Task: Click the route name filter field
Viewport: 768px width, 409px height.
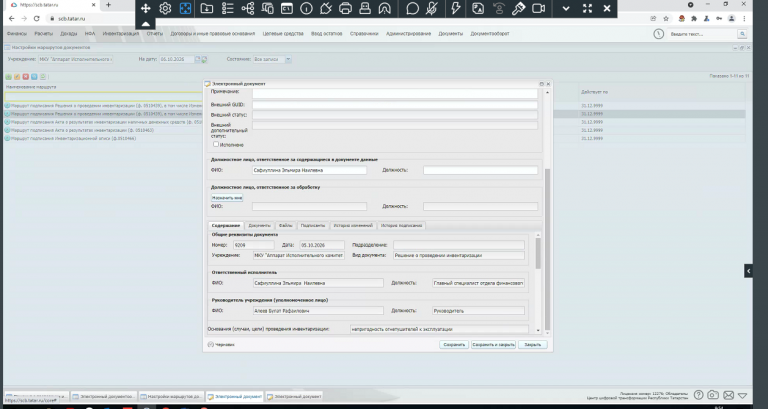Action: [x=103, y=97]
